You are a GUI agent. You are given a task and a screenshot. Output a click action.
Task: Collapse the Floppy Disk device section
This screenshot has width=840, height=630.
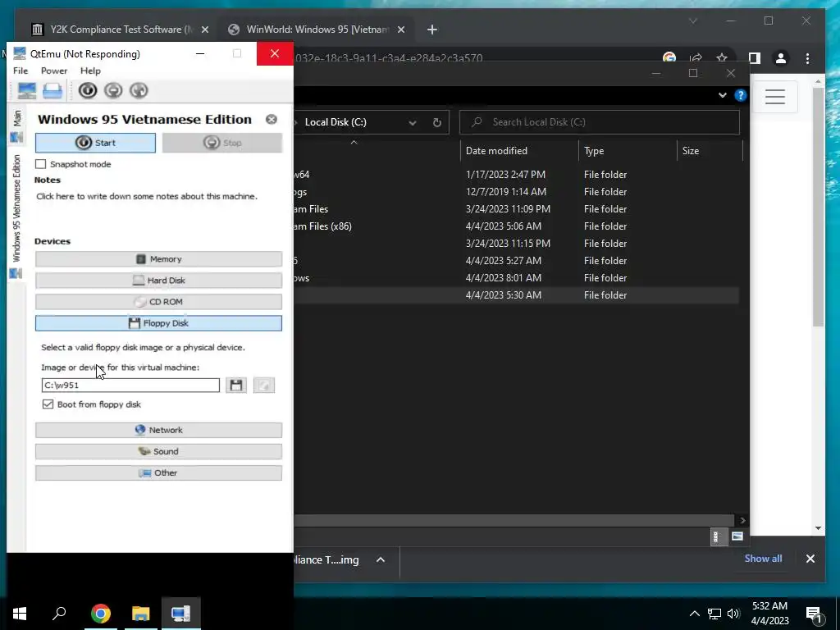pyautogui.click(x=158, y=323)
